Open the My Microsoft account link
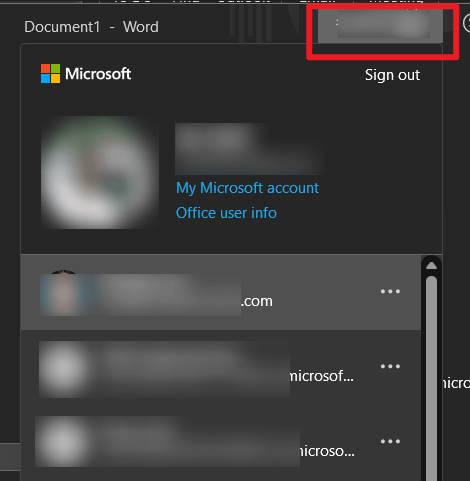 [247, 188]
